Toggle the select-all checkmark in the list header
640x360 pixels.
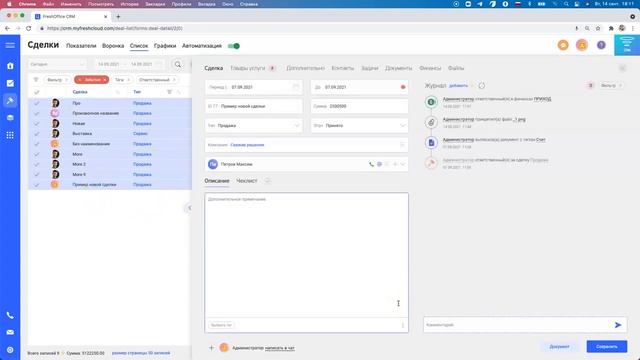click(x=36, y=92)
